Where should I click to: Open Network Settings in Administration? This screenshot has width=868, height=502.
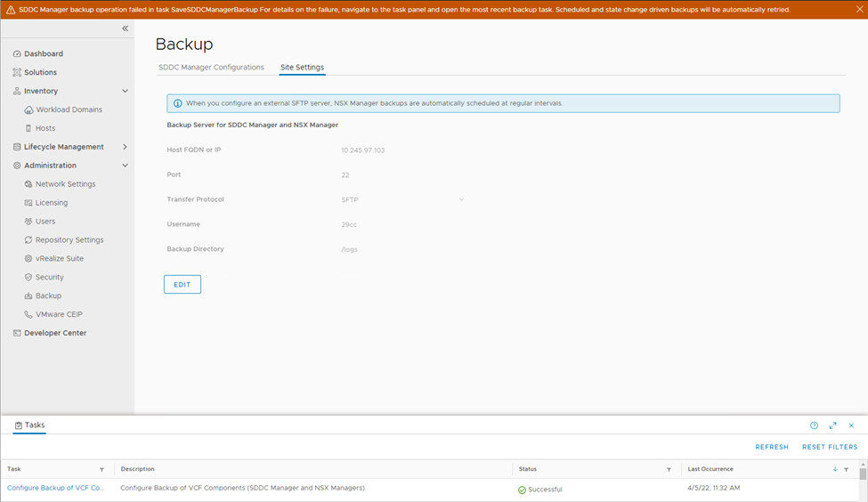pyautogui.click(x=65, y=184)
